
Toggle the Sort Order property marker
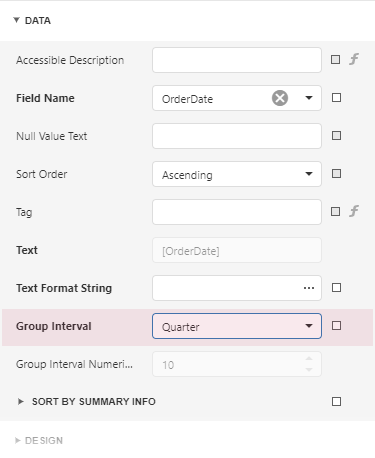(x=336, y=174)
